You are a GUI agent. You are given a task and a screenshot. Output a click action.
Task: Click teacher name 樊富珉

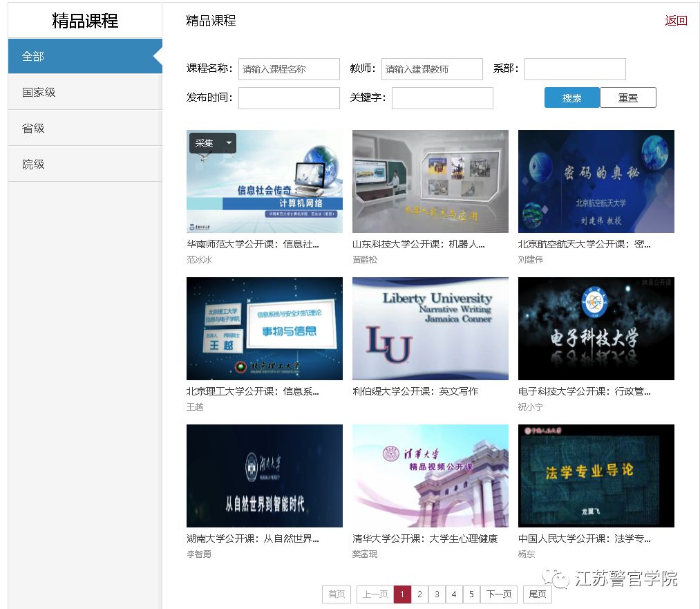[365, 554]
